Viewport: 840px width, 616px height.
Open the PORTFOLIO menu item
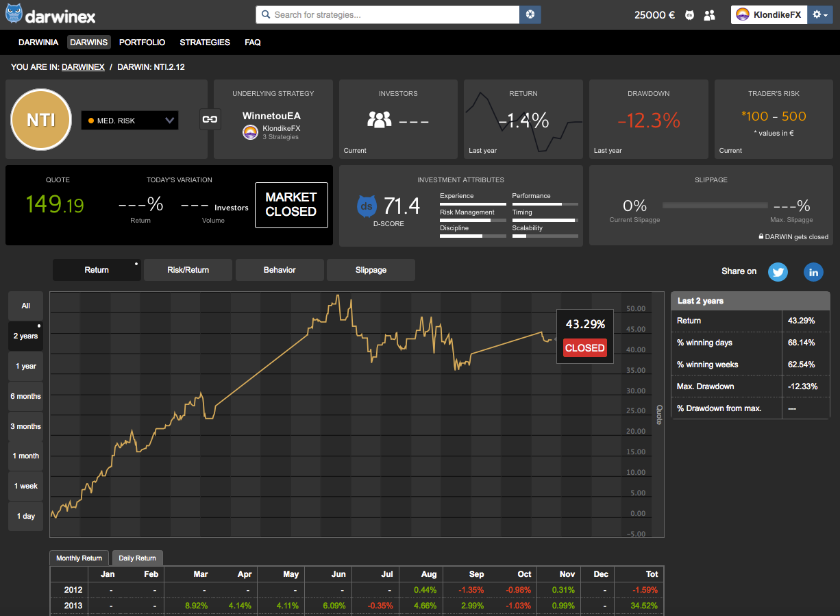coord(142,42)
